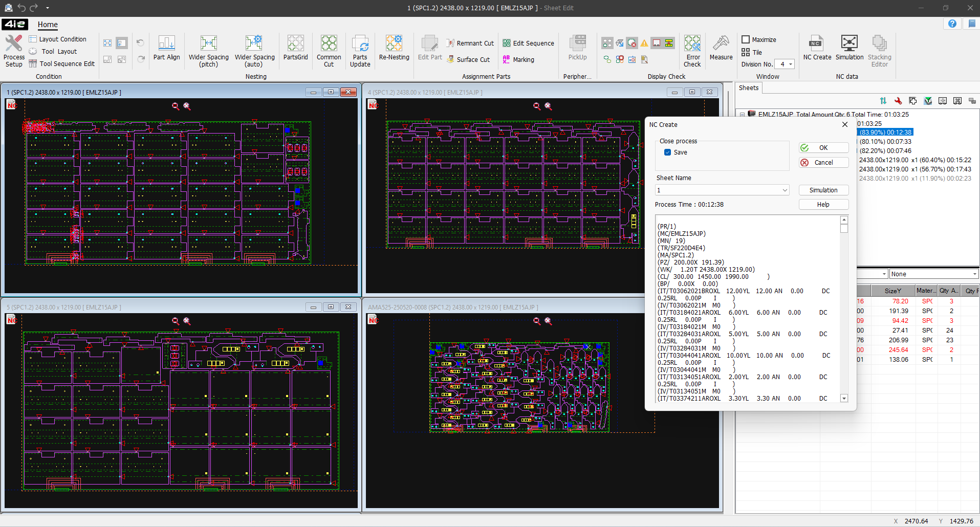Open the Sheet Name dropdown
The height and width of the screenshot is (527, 980).
[785, 190]
